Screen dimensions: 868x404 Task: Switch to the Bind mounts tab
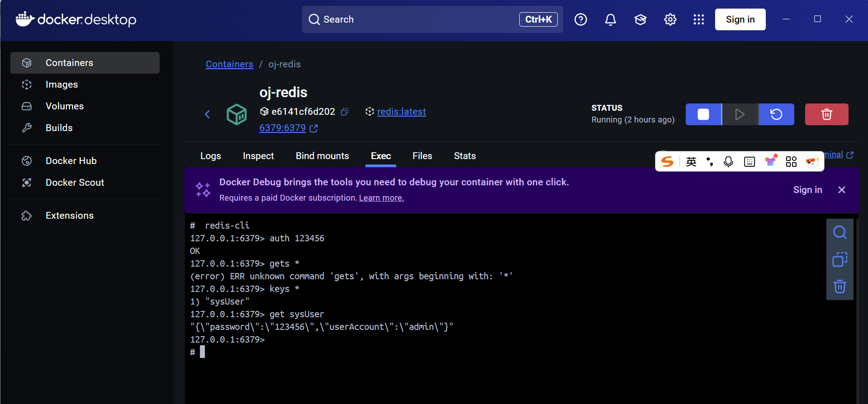[323, 156]
